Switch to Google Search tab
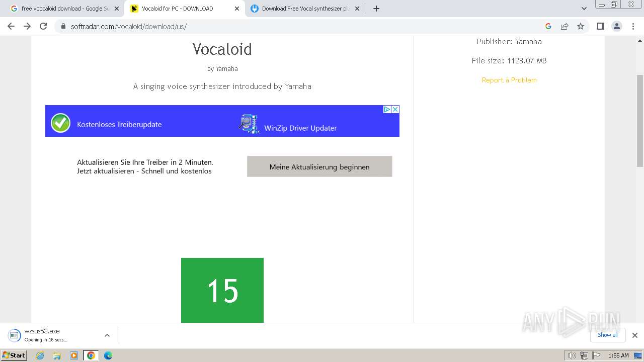 coord(65,9)
